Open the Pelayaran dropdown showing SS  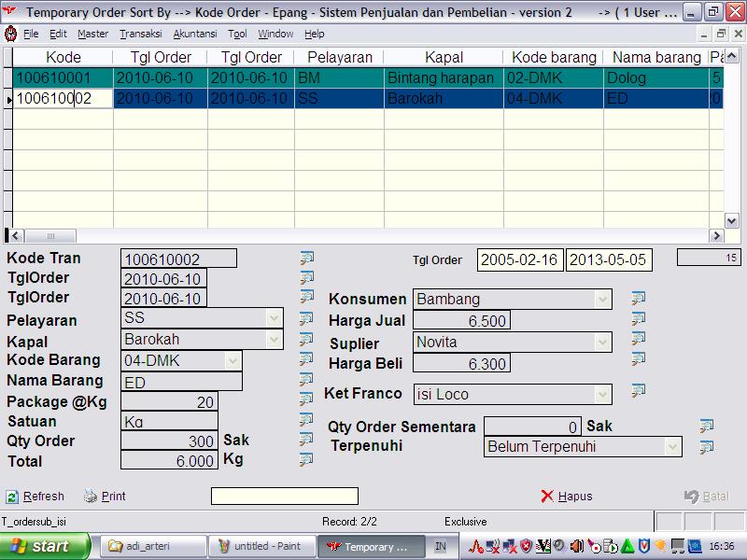[274, 318]
